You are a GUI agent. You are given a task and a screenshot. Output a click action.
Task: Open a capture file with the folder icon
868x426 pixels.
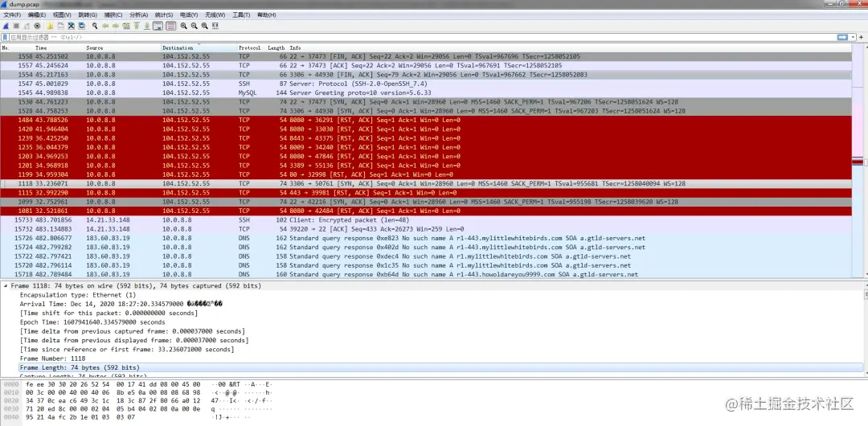(x=50, y=26)
